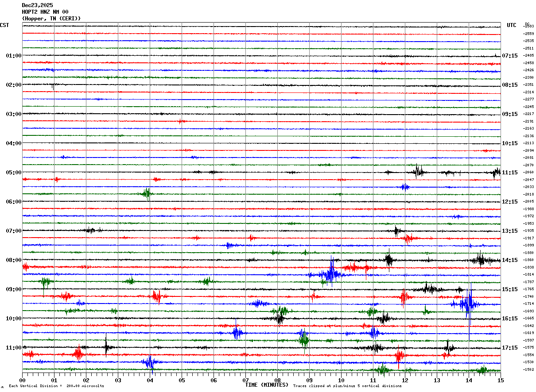This screenshot has width=536, height=392.
Task: Click the Traces clipped at plus/minus 5 note
Action: [x=347, y=386]
